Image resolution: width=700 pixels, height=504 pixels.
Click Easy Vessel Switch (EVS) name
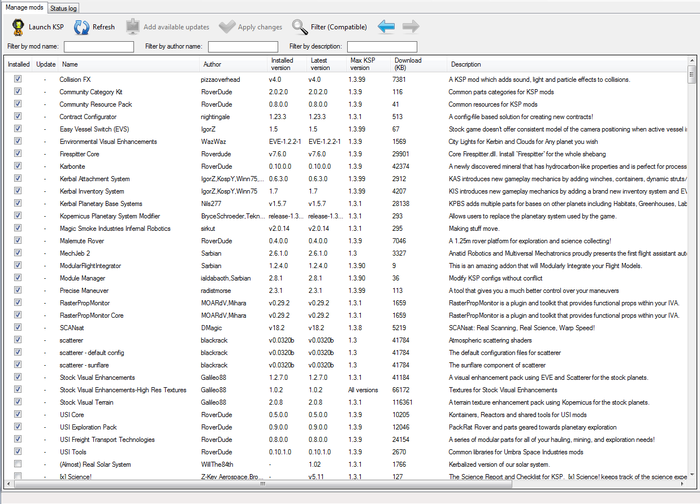click(x=94, y=129)
